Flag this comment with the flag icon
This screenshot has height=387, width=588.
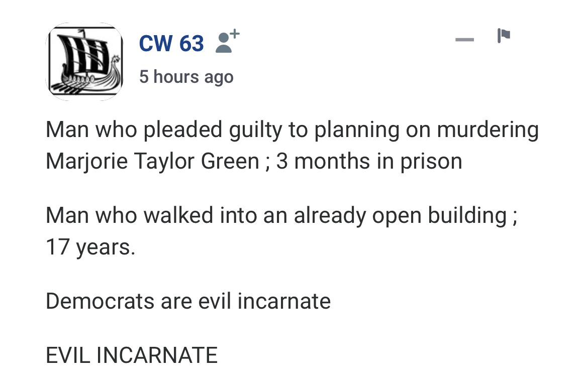504,36
